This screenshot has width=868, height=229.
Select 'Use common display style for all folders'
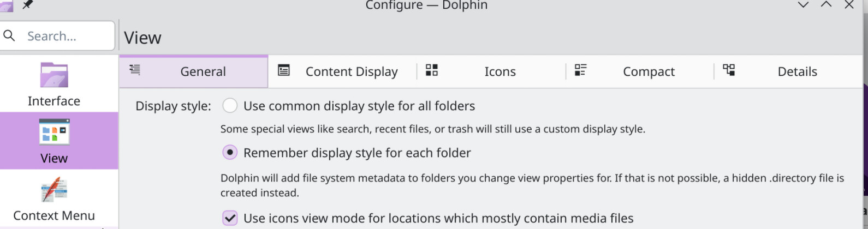pyautogui.click(x=230, y=106)
